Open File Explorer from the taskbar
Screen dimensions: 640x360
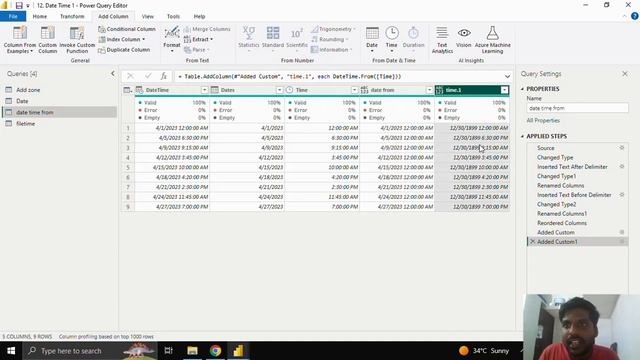[192, 351]
